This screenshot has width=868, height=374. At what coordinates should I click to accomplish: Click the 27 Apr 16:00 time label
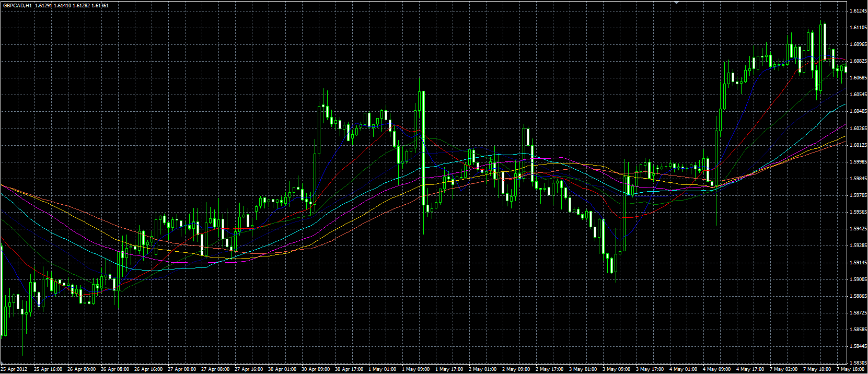pyautogui.click(x=249, y=369)
